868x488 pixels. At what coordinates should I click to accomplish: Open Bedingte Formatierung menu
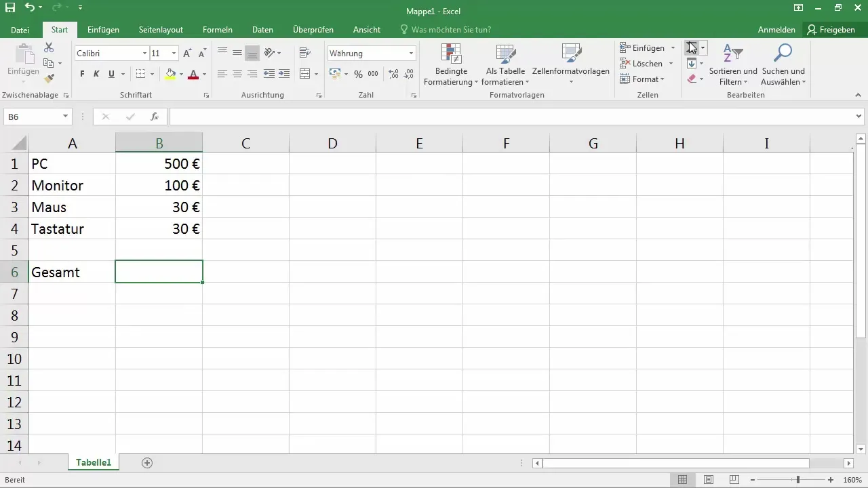[x=451, y=64]
